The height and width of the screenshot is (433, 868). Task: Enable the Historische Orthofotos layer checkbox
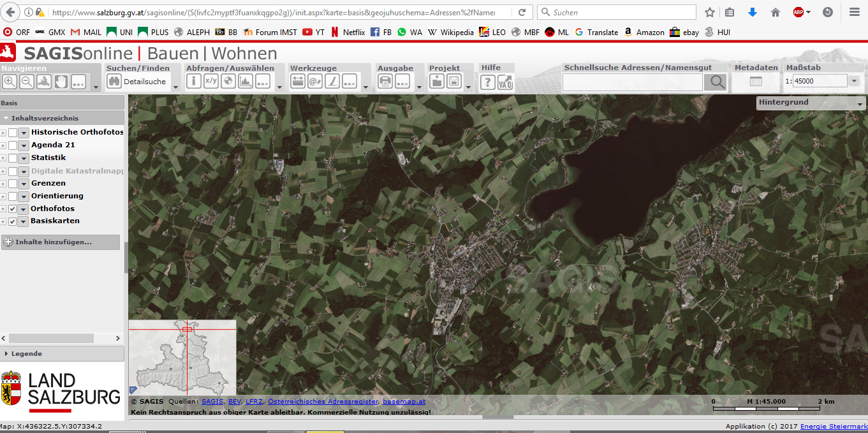[13, 132]
